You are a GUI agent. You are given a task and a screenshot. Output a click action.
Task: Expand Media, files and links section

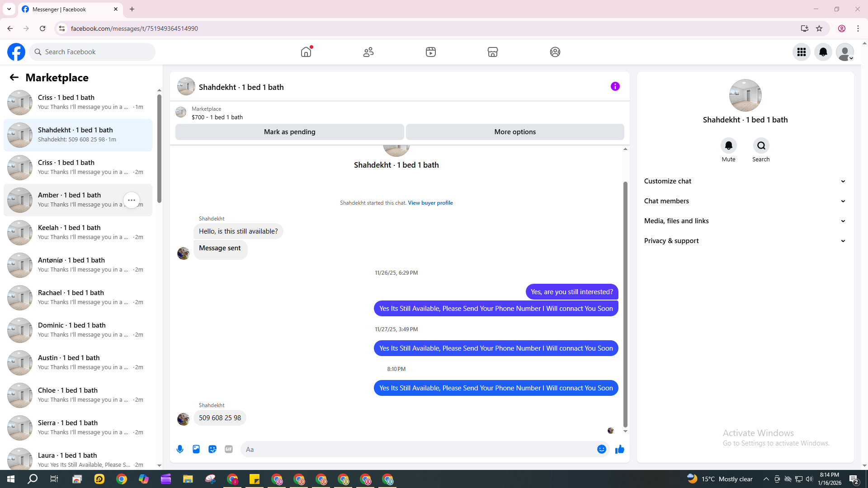[745, 221]
